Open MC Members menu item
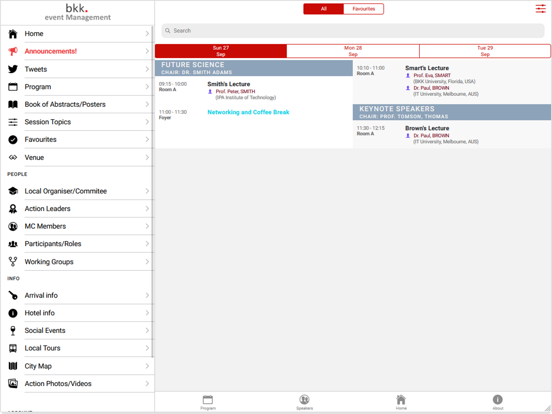The height and width of the screenshot is (414, 552). 77,226
